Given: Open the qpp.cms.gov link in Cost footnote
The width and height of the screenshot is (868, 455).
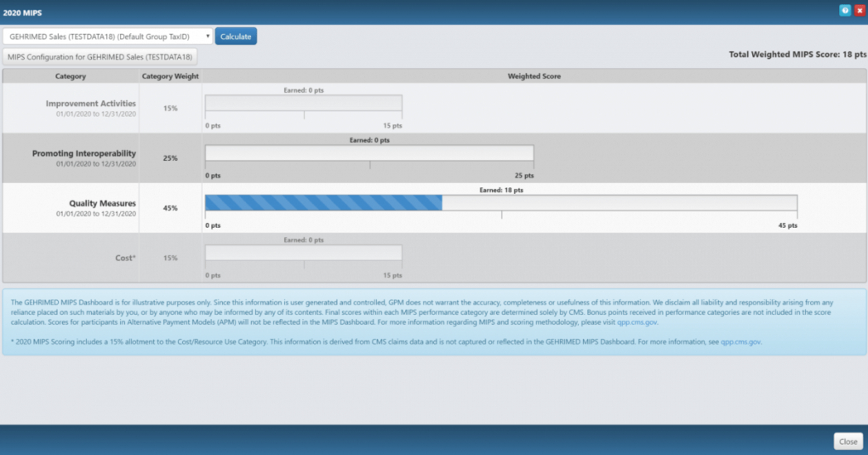Looking at the screenshot, I should click(x=740, y=342).
